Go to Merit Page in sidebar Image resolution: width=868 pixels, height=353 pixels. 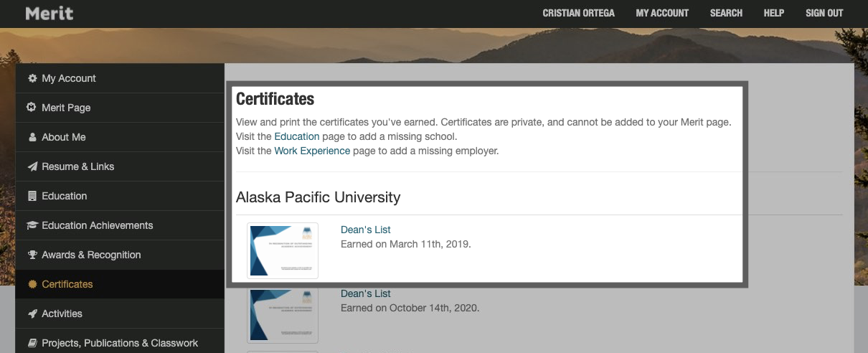120,108
